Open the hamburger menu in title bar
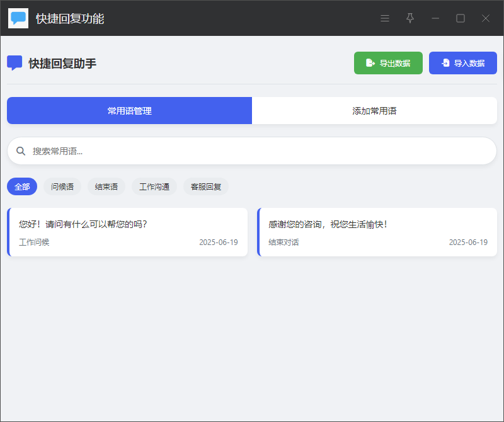504x422 pixels. 385,18
